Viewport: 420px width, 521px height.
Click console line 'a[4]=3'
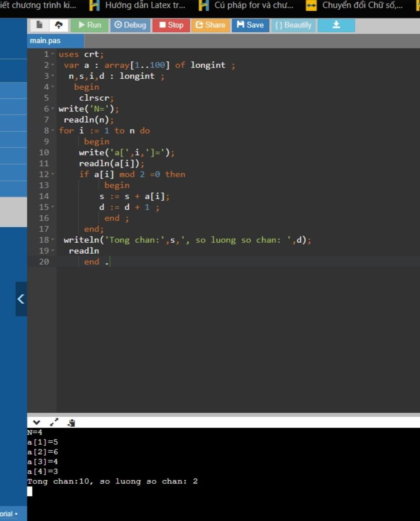(43, 471)
